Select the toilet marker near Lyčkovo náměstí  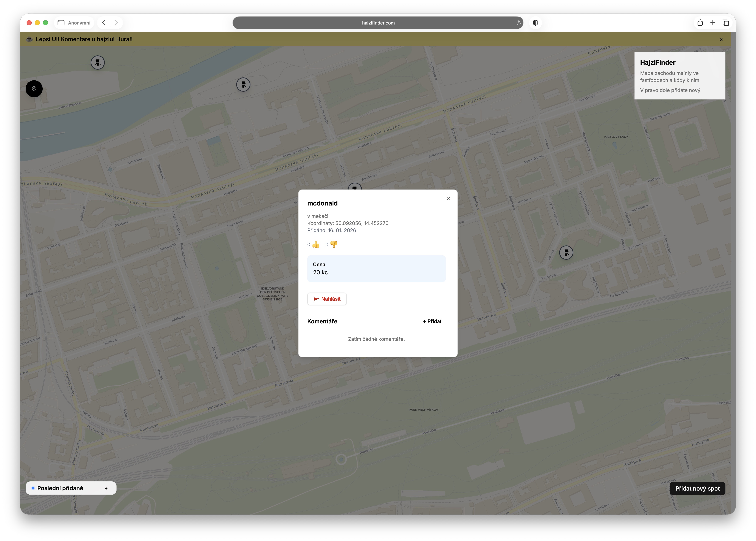pos(566,253)
